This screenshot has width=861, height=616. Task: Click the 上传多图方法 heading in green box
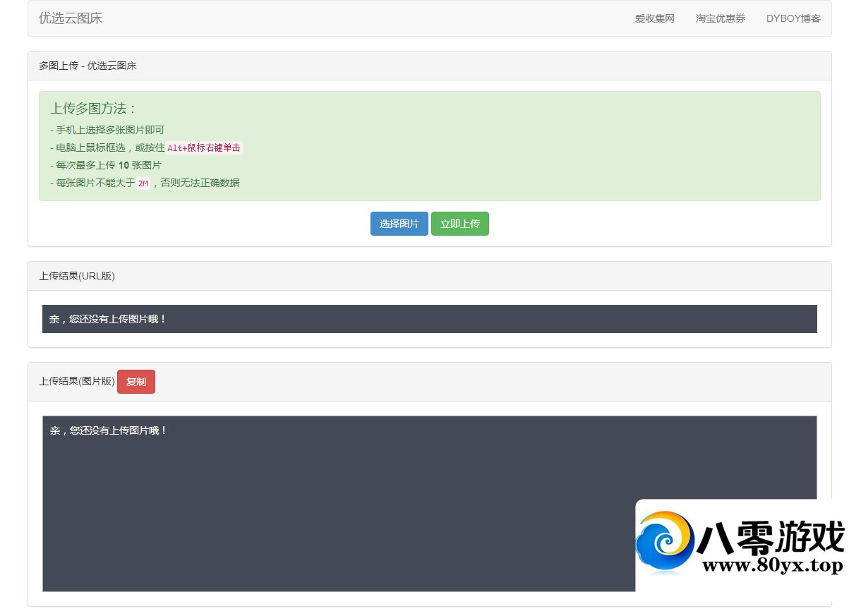tap(93, 109)
